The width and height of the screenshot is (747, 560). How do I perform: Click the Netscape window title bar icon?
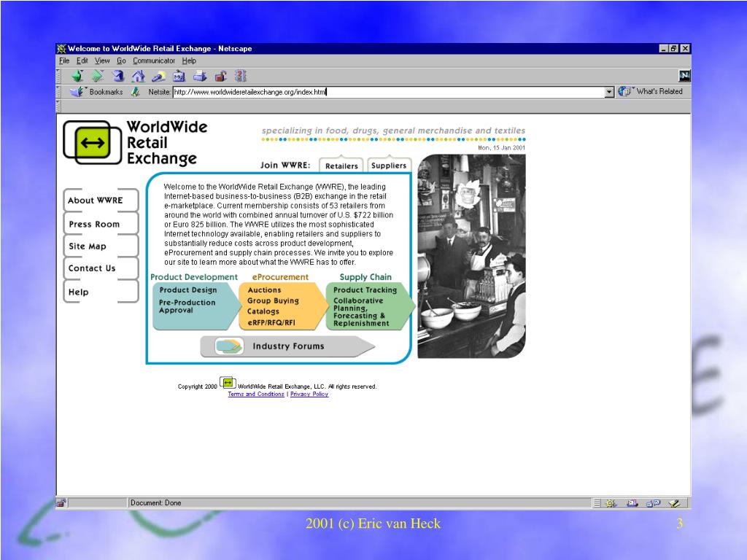click(x=61, y=49)
